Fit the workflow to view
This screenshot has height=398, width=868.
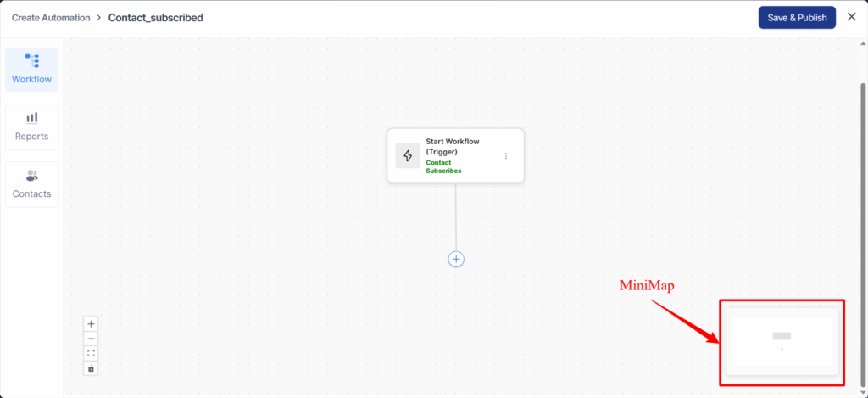click(92, 353)
